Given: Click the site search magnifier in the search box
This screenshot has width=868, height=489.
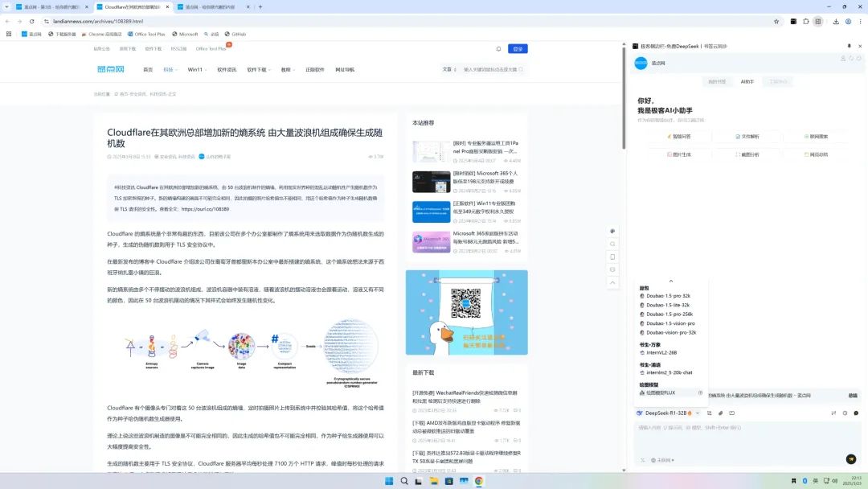Looking at the screenshot, I should pos(521,69).
